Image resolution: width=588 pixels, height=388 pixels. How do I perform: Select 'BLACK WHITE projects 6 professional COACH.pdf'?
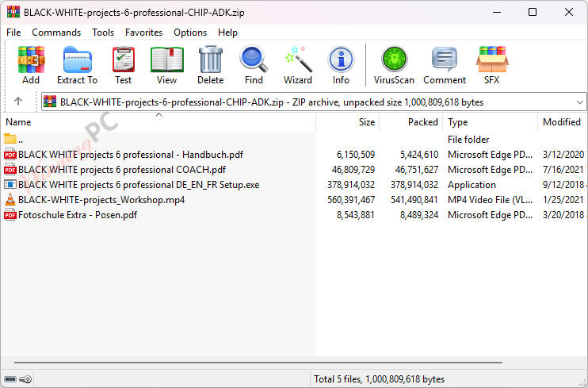coord(122,169)
